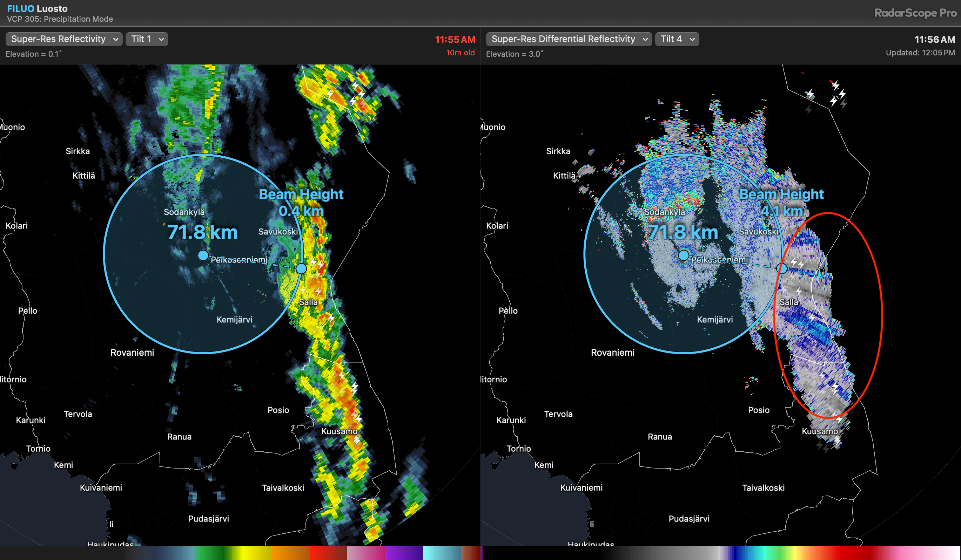Click the Luosto radar site name
The height and width of the screenshot is (560, 961).
click(x=52, y=8)
